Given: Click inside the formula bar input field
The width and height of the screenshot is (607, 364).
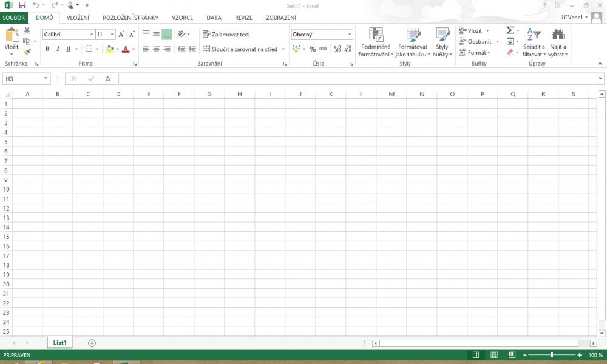Looking at the screenshot, I should click(x=357, y=79).
